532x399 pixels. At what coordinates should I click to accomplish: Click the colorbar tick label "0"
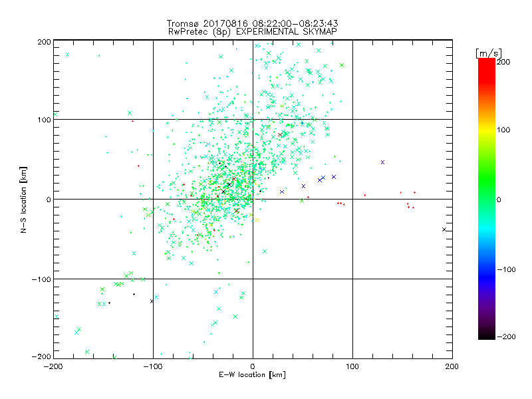[499, 199]
